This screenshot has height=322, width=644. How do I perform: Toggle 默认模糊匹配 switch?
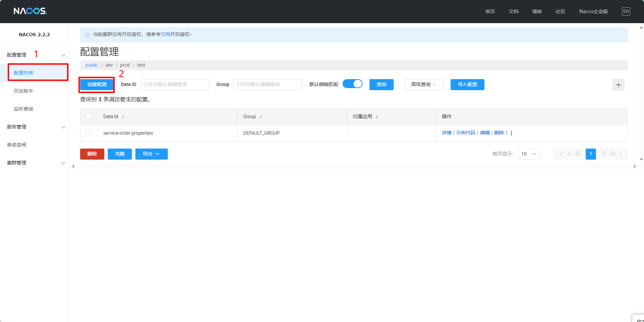click(352, 84)
